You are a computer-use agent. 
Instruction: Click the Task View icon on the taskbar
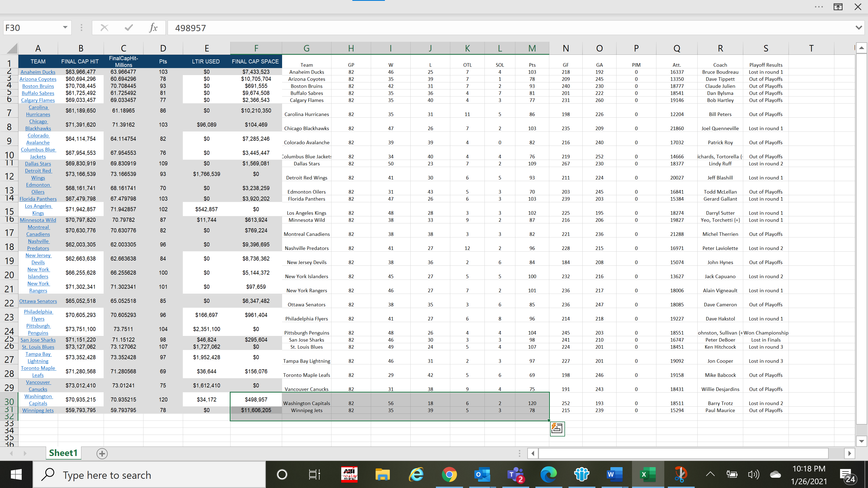click(x=314, y=474)
